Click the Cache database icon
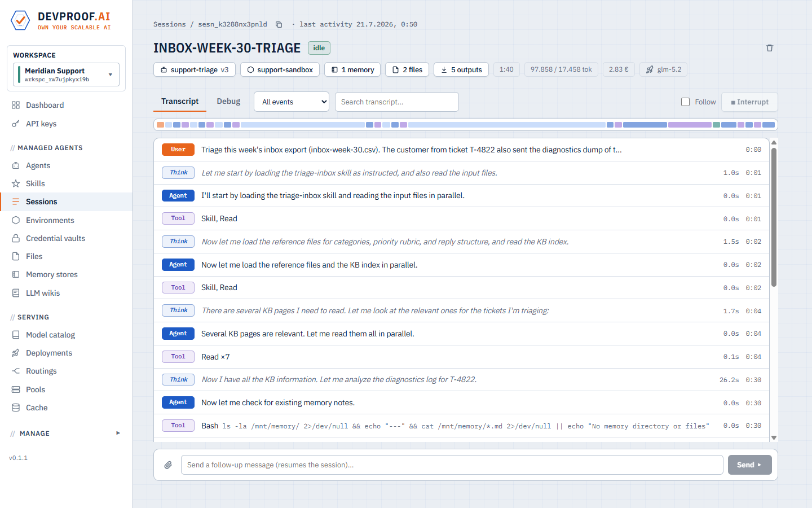The height and width of the screenshot is (508, 812). (x=16, y=408)
